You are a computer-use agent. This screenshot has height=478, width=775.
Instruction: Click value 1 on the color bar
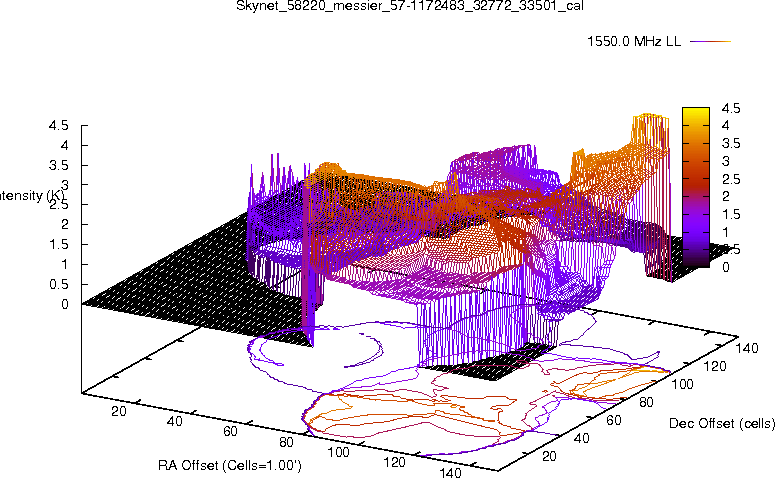pyautogui.click(x=726, y=232)
